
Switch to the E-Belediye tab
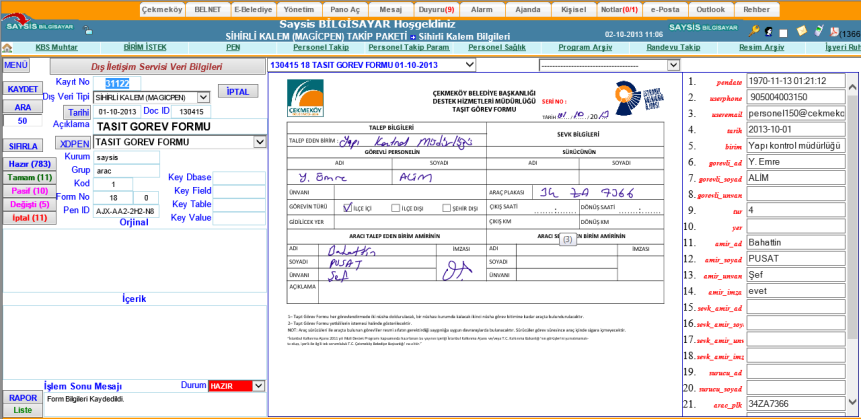pyautogui.click(x=251, y=8)
